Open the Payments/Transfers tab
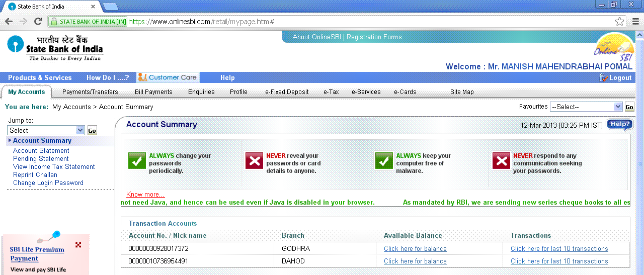This screenshot has height=275, width=644. point(90,92)
